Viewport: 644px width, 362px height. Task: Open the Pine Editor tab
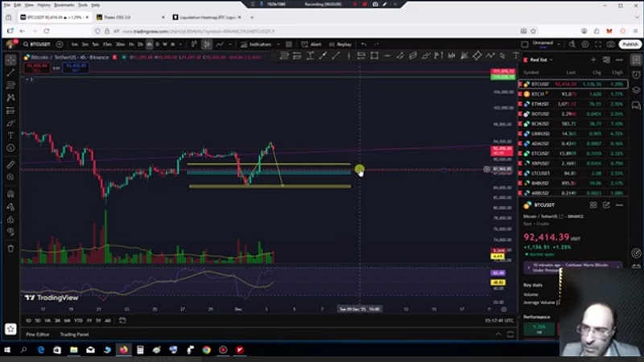(x=37, y=334)
